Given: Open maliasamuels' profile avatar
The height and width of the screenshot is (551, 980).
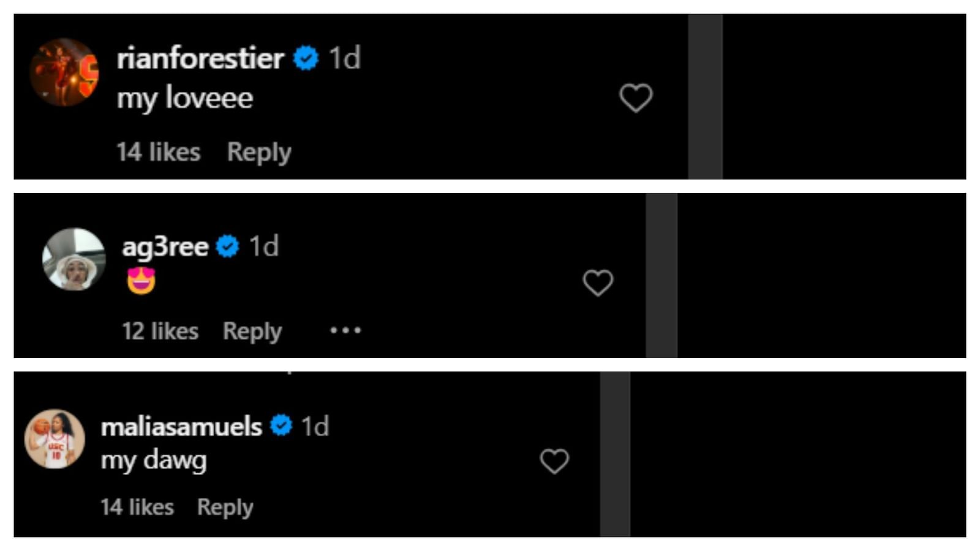Looking at the screenshot, I should click(55, 439).
